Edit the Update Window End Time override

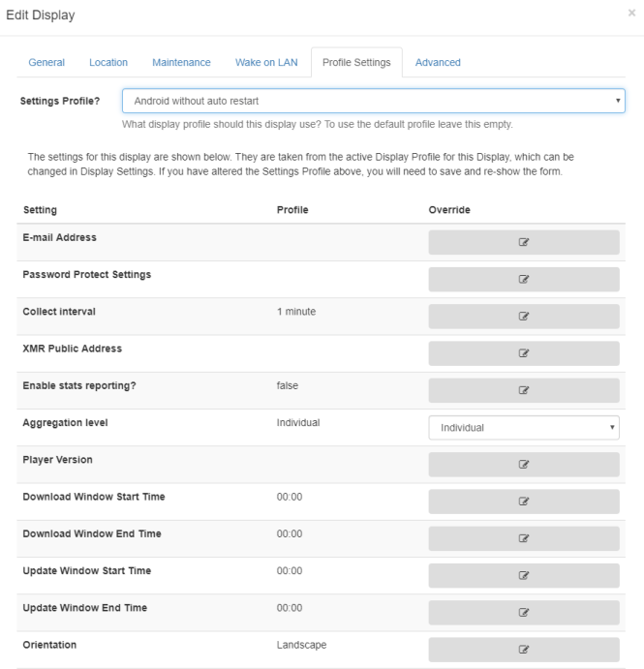pyautogui.click(x=524, y=612)
